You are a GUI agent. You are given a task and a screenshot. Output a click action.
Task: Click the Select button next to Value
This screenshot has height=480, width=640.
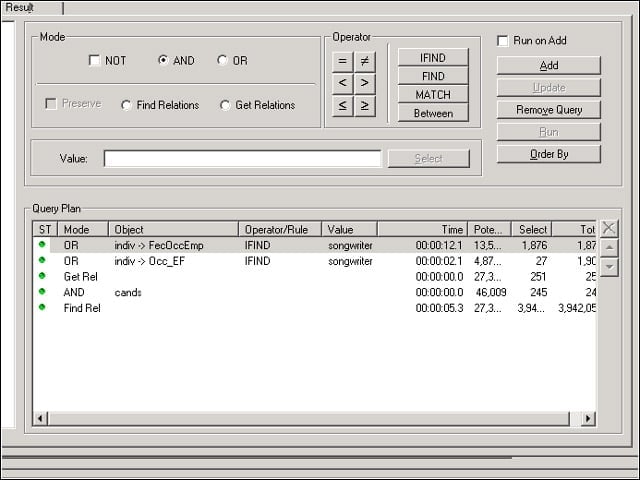click(429, 158)
